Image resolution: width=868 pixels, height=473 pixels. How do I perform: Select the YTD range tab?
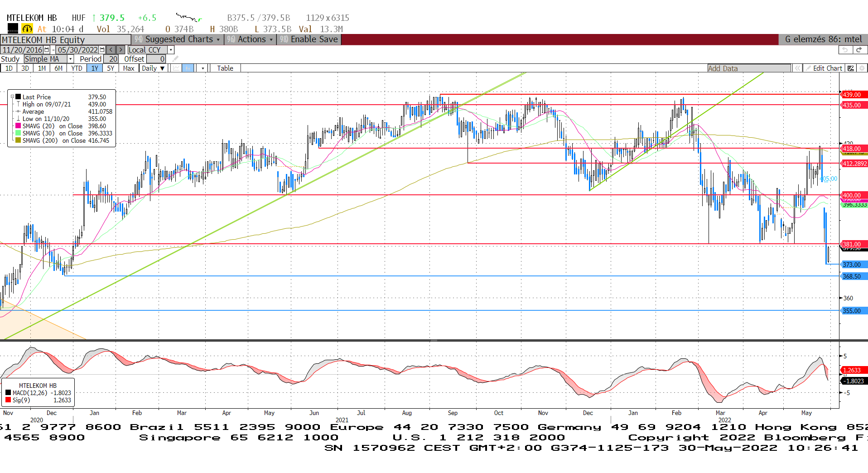tap(77, 68)
